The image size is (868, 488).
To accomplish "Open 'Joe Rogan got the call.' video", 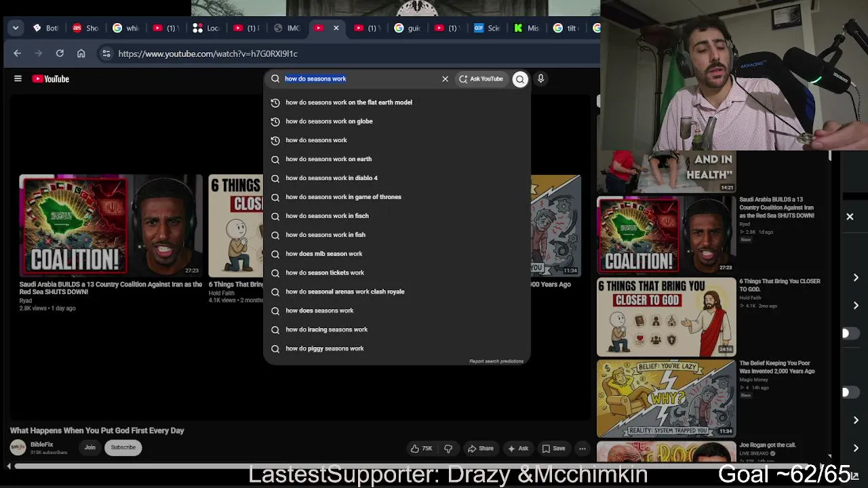I will click(x=767, y=445).
